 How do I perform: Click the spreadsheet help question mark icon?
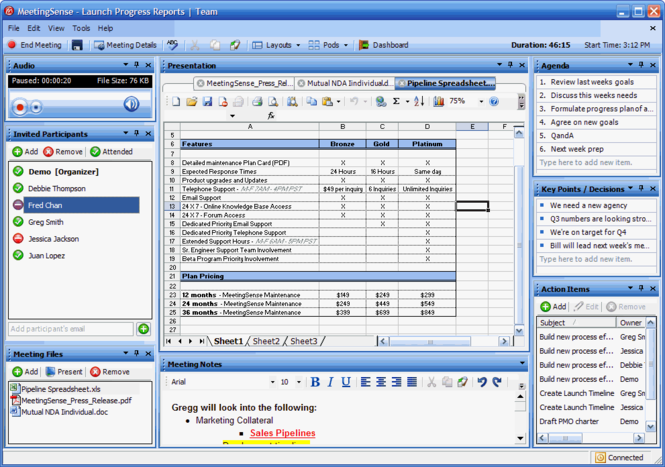(494, 101)
